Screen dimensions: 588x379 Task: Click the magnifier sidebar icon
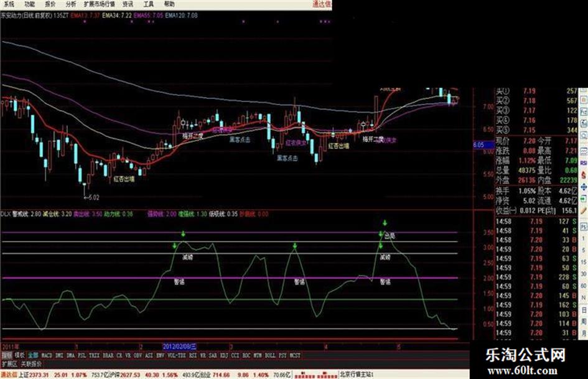584,135
